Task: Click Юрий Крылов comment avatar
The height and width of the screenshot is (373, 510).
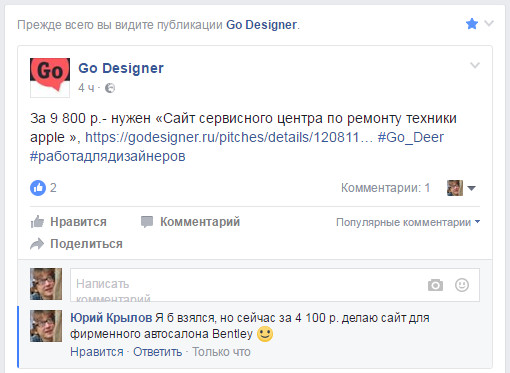Action: 46,326
